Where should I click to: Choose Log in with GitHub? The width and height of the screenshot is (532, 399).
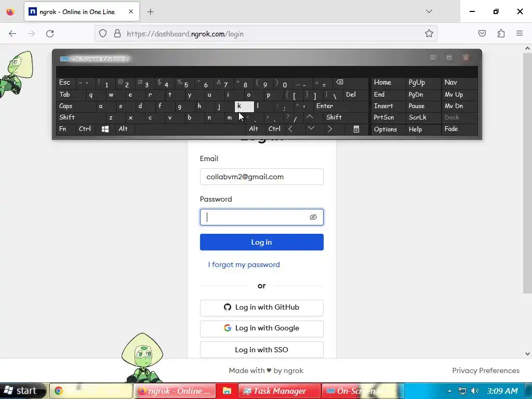click(262, 308)
